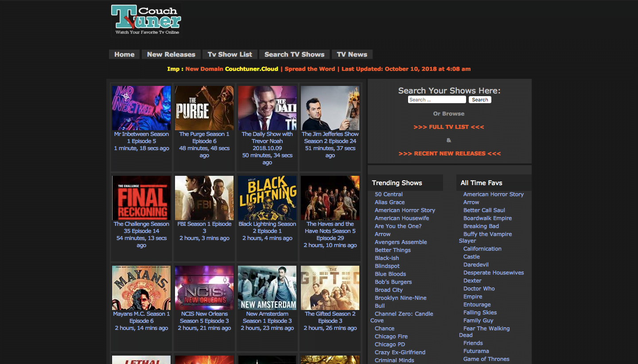Click the Couchtuner.Cloud domain link

[252, 69]
